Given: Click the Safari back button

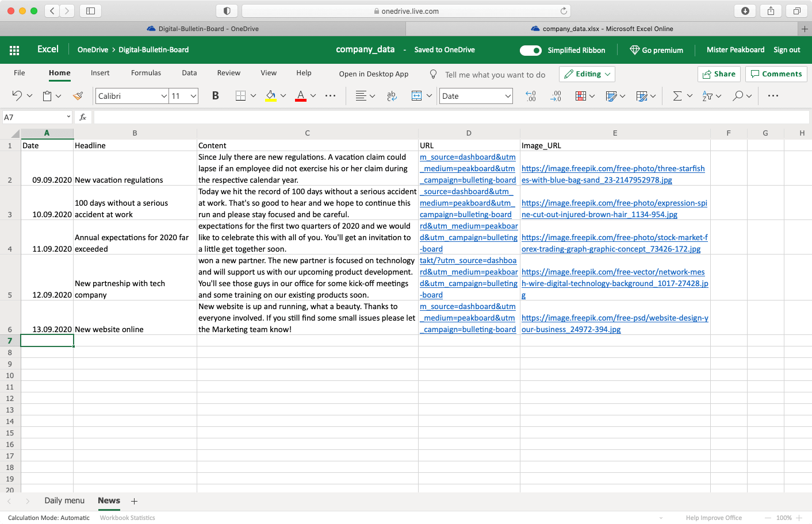Looking at the screenshot, I should [52, 11].
